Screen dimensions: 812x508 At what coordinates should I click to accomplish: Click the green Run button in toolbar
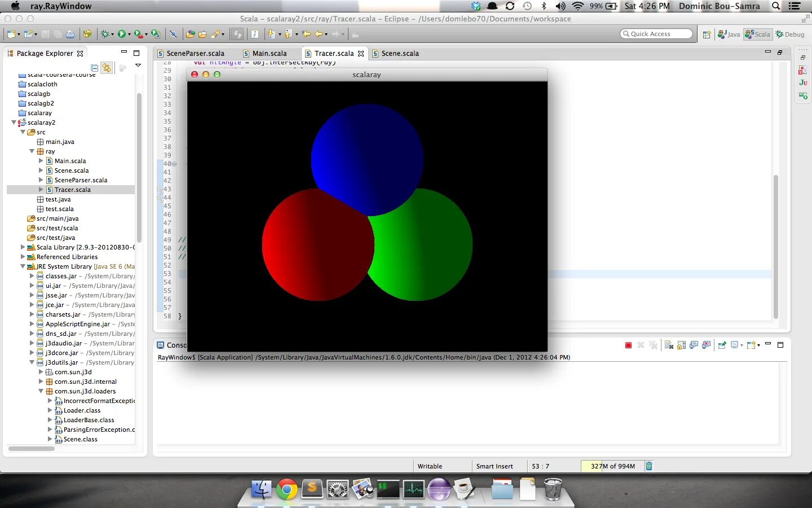click(x=121, y=34)
